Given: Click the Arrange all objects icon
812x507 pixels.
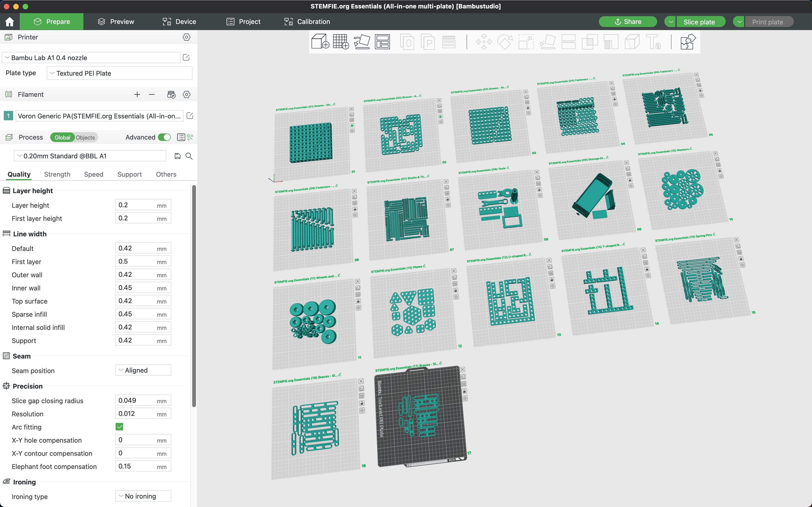Looking at the screenshot, I should (x=382, y=42).
